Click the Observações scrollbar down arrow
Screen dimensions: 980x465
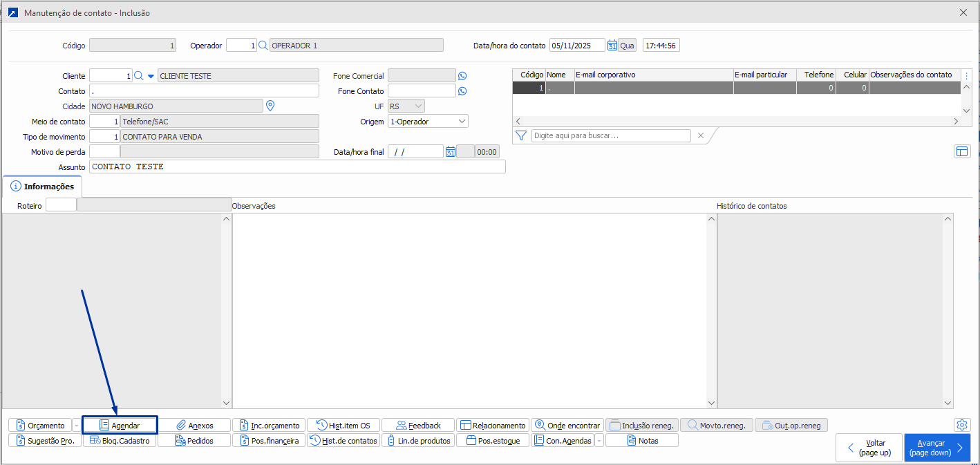click(x=710, y=403)
